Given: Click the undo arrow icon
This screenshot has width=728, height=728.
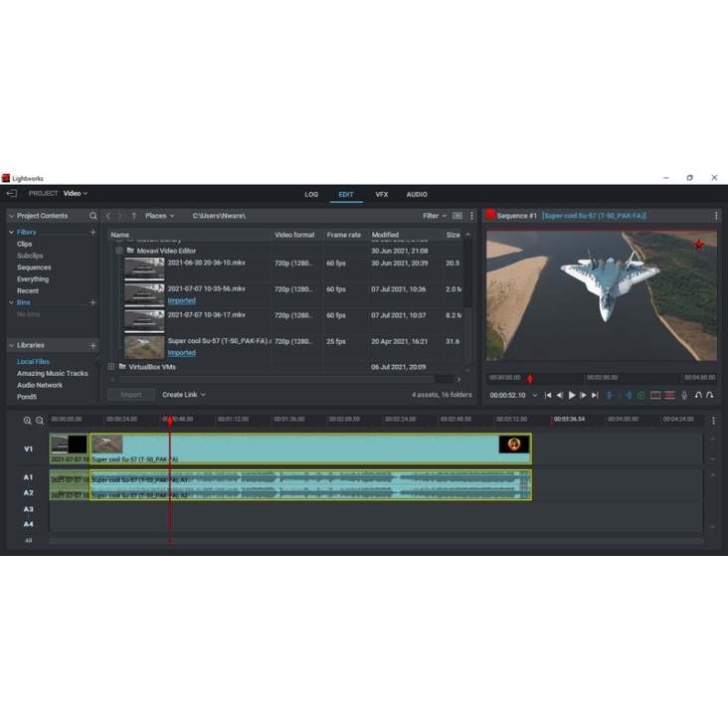Looking at the screenshot, I should click(698, 395).
